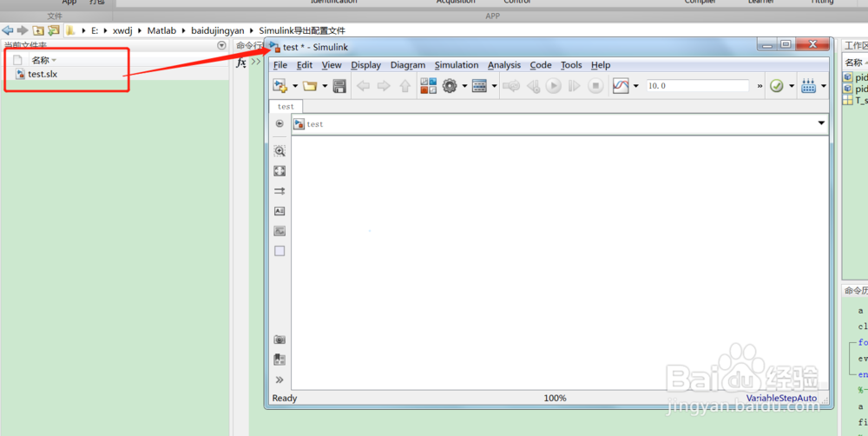
Task: Expand the Data Inspector dropdown arrow
Action: tap(635, 86)
